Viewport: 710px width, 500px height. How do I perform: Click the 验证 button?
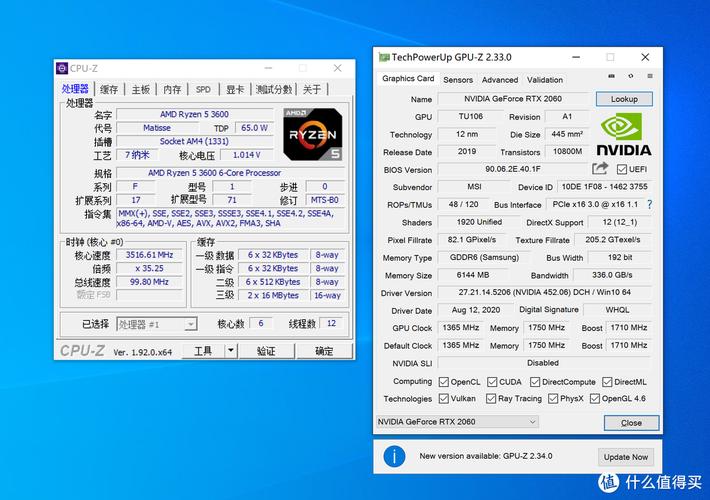point(266,351)
